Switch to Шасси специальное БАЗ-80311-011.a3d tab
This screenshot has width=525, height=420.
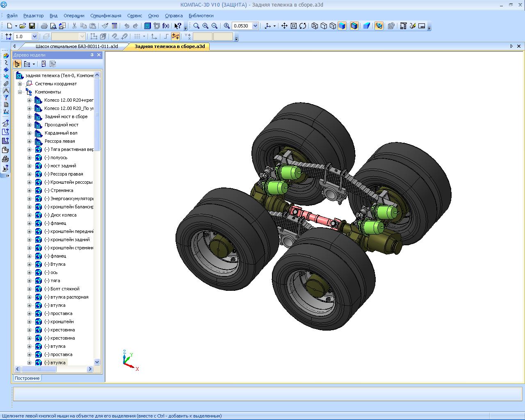76,46
